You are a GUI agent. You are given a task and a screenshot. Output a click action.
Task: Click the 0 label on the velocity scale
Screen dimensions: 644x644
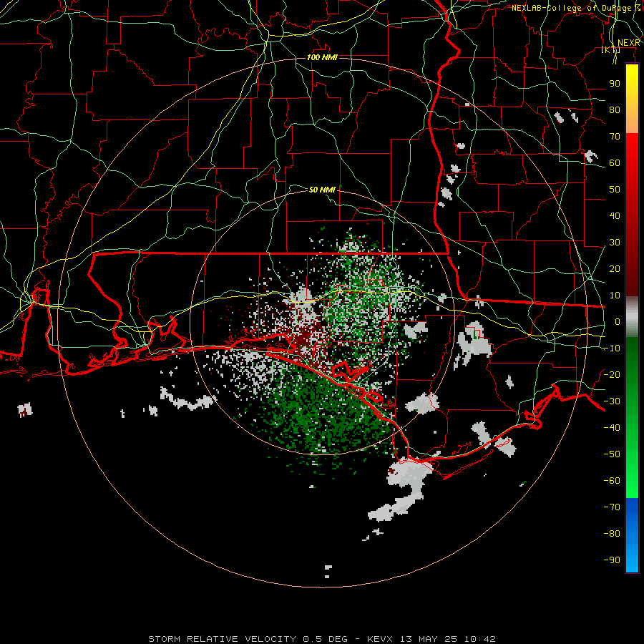pyautogui.click(x=618, y=322)
